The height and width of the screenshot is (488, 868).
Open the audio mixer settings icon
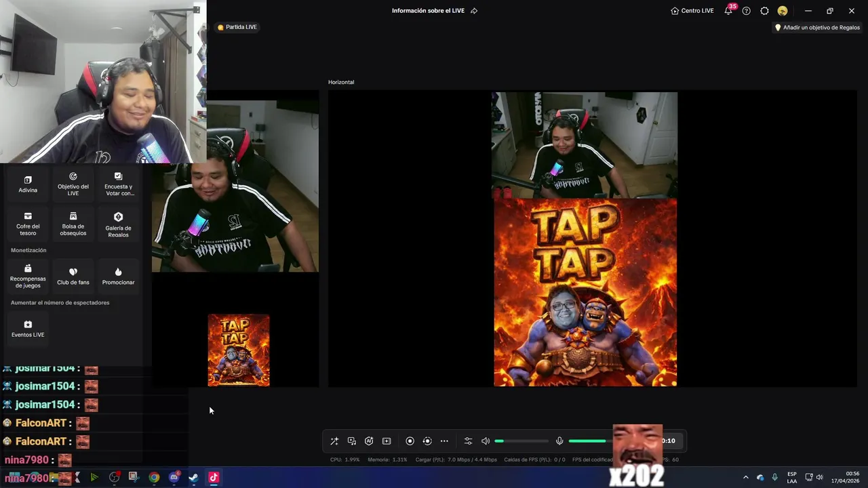468,441
